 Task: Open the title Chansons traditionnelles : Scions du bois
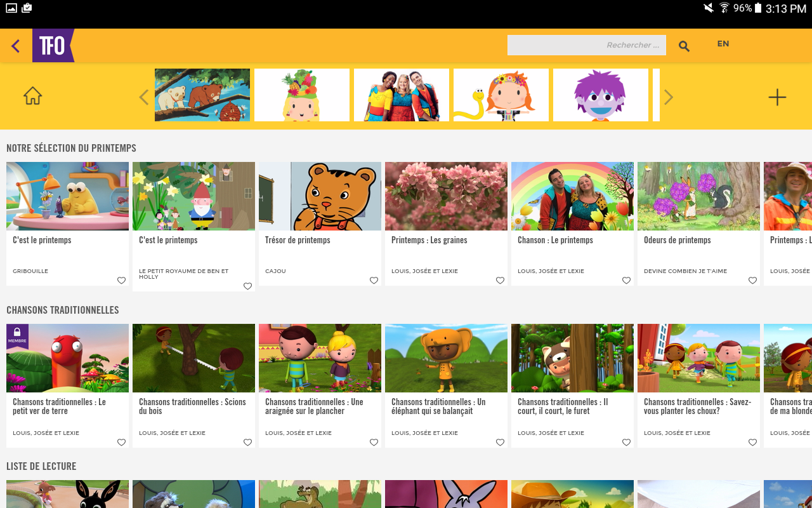[193, 406]
